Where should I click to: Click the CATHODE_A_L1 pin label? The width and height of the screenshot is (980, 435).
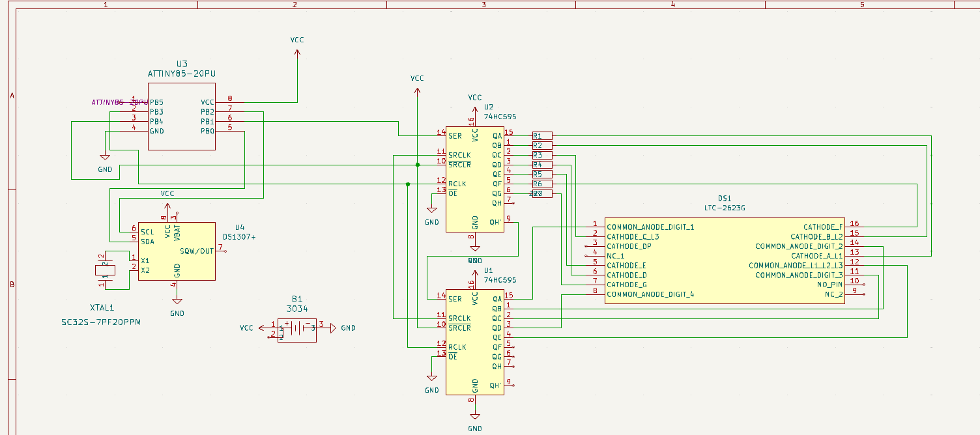[x=816, y=256]
